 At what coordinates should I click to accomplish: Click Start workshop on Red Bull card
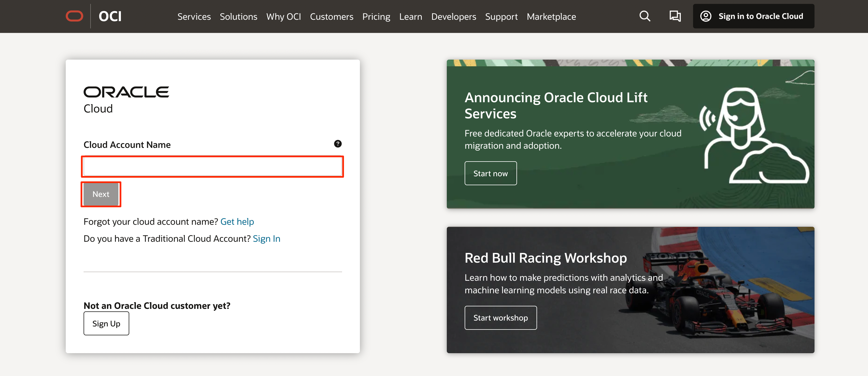tap(500, 318)
